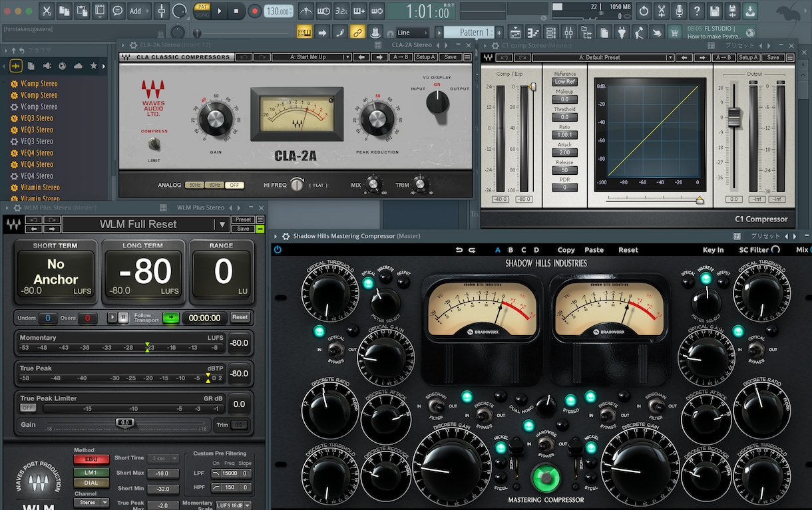812x510 pixels.
Task: Open CLA-2A 'A: Start Me Up' preset dropdown
Action: pos(311,57)
